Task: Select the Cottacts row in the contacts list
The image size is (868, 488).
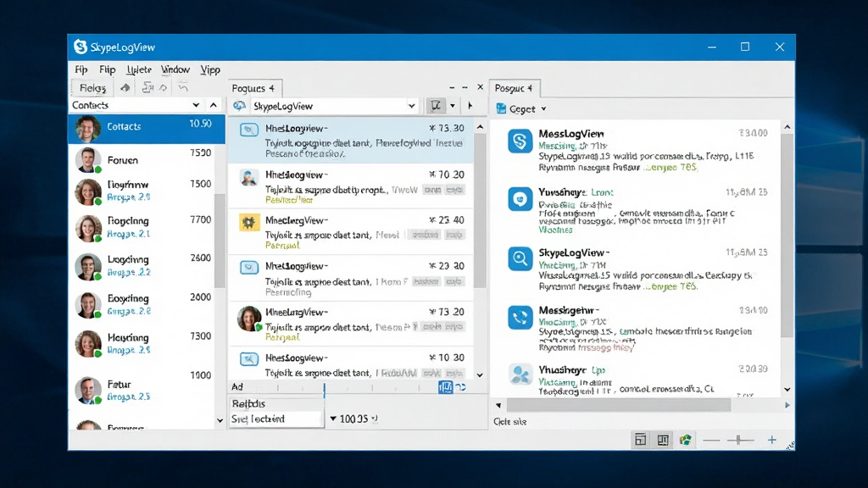Action: point(147,129)
